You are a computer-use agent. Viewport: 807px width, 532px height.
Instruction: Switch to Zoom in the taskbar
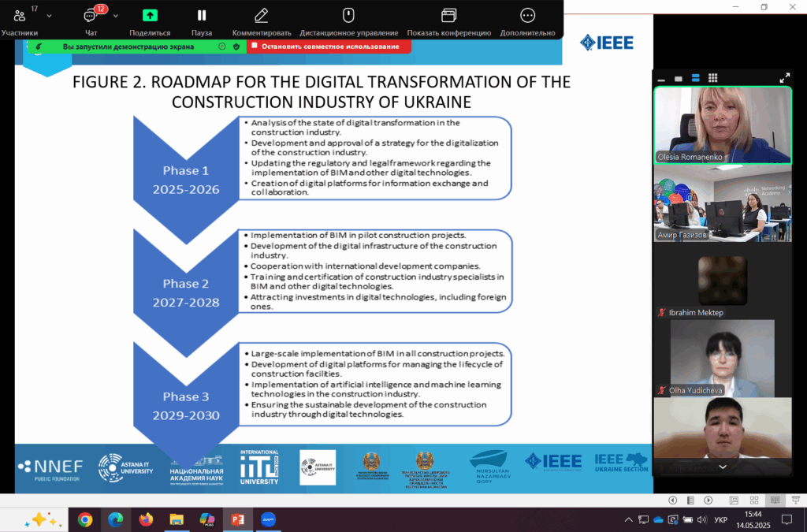point(268,519)
